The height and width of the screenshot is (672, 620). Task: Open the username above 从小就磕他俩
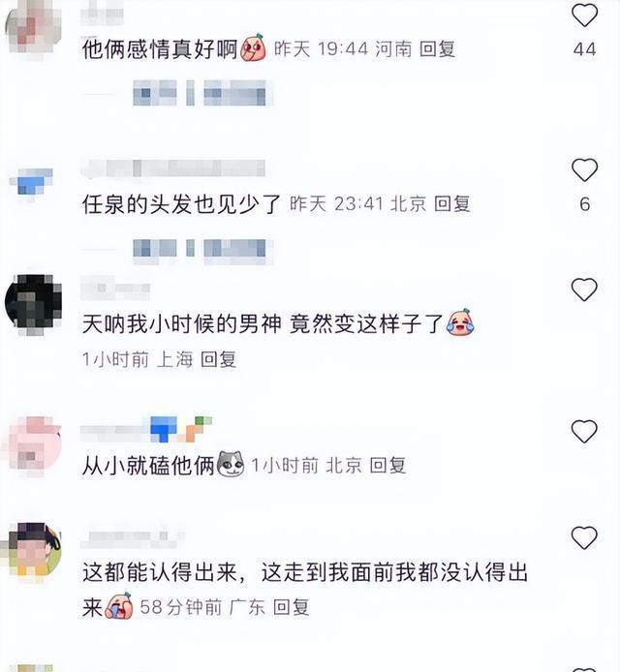click(146, 429)
